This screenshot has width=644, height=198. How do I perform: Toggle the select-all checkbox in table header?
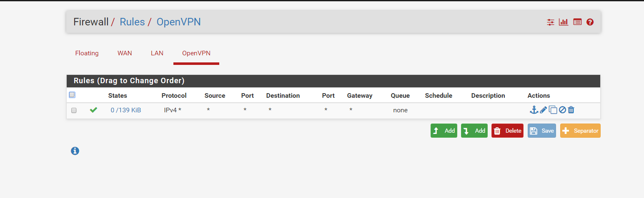click(x=72, y=95)
